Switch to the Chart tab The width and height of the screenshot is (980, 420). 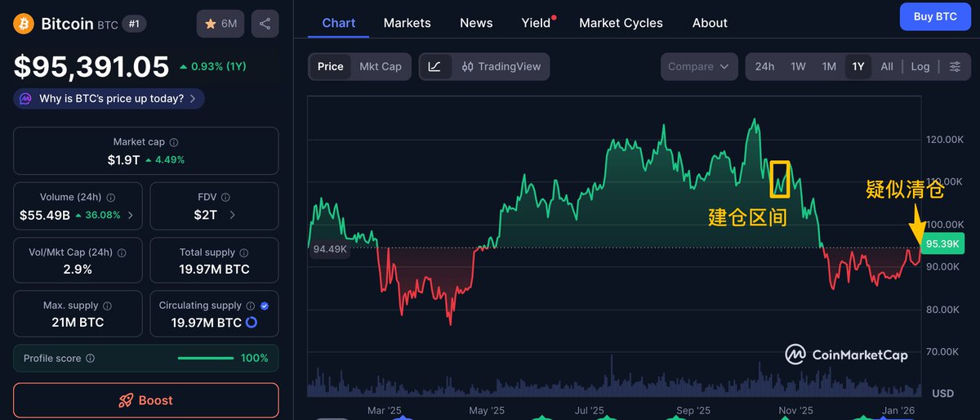pos(339,23)
